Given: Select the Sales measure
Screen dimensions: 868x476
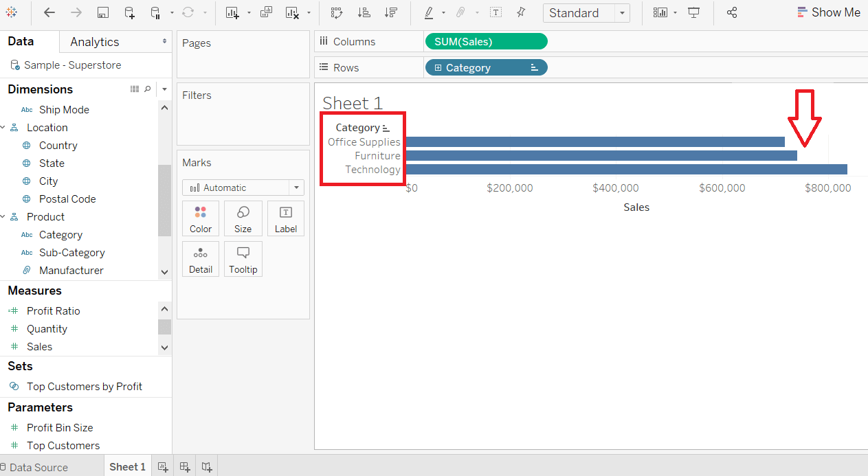Looking at the screenshot, I should click(x=39, y=347).
